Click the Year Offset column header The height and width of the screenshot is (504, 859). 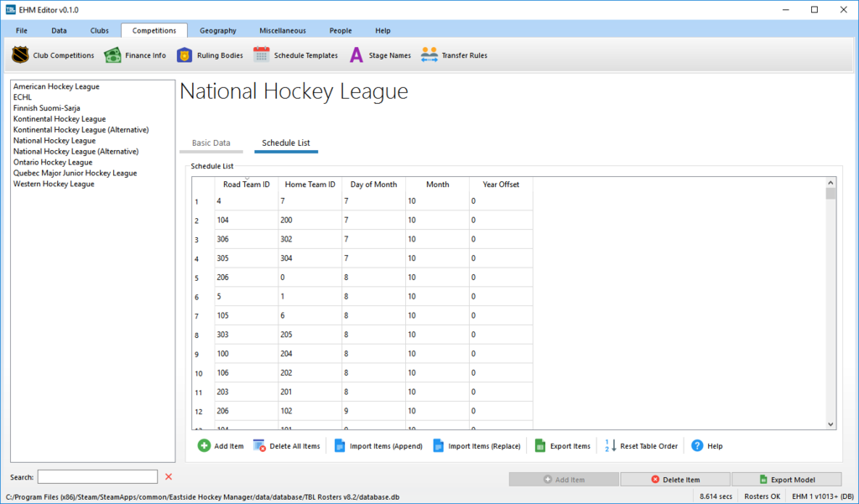[501, 184]
